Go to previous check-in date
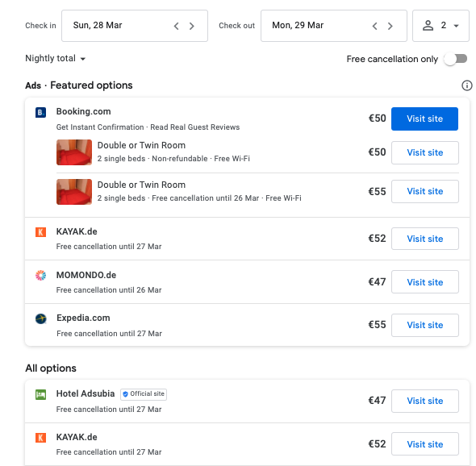Screen dimensions: 476x466 [177, 26]
